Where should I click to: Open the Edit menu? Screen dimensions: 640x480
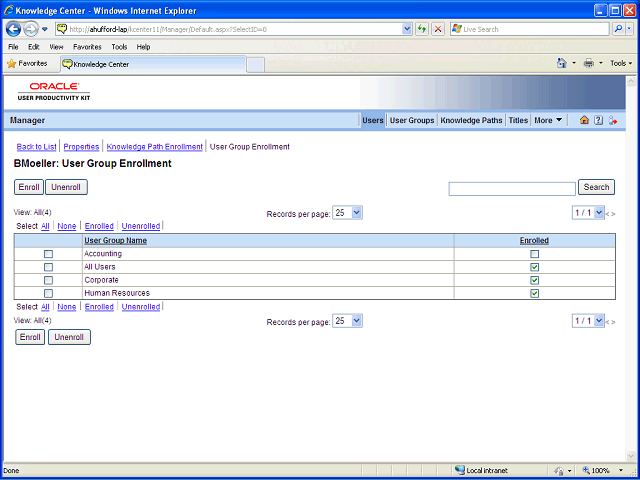click(33, 47)
